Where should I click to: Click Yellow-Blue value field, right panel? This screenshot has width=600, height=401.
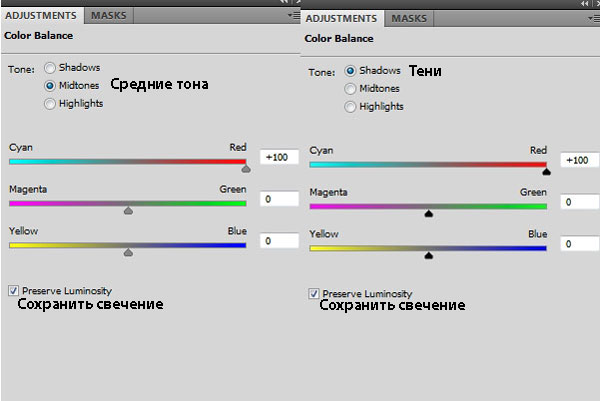click(x=580, y=244)
